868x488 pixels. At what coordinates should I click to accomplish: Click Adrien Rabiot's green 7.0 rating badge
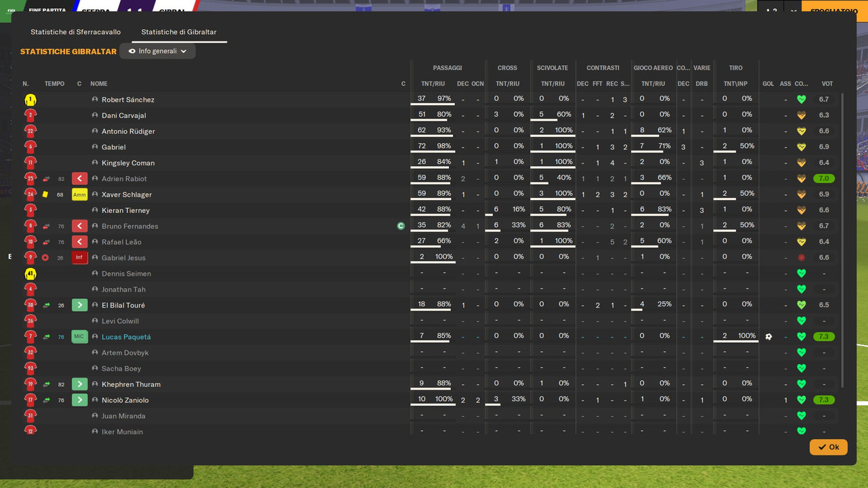tap(824, 179)
